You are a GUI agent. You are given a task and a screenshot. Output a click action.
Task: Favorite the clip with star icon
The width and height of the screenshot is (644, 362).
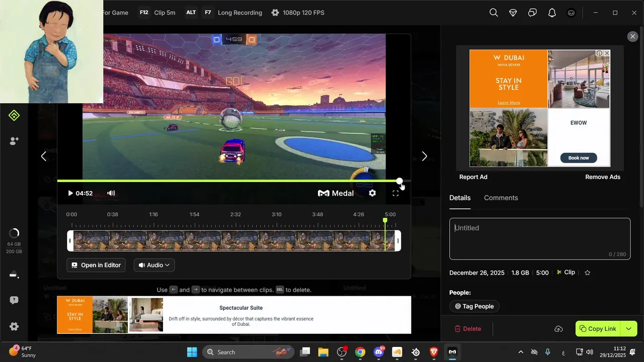587,273
